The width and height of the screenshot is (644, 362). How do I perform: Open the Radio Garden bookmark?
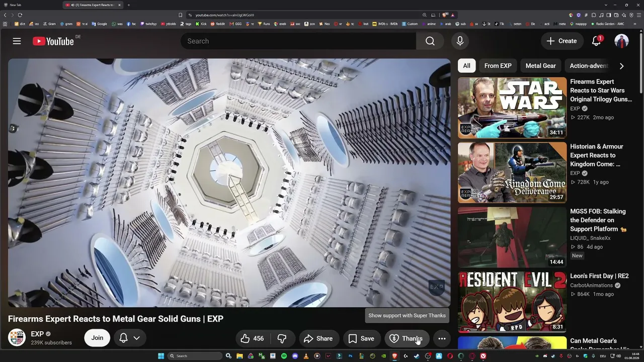click(x=607, y=24)
